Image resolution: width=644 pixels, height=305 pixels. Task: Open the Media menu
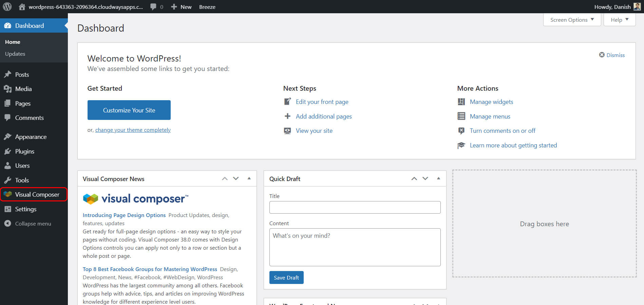23,89
